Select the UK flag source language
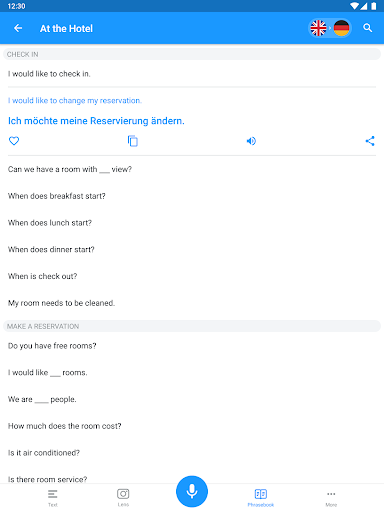The width and height of the screenshot is (384, 512). (x=318, y=28)
